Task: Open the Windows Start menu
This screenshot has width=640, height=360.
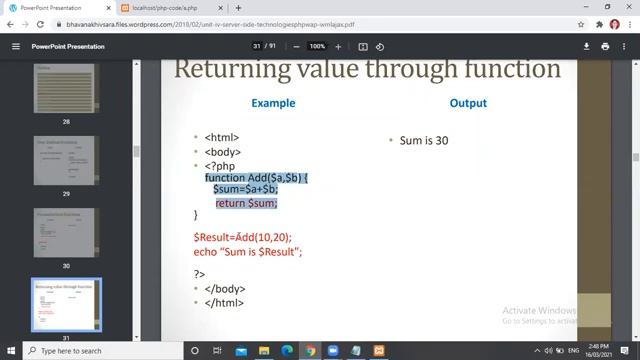Action: tap(11, 351)
